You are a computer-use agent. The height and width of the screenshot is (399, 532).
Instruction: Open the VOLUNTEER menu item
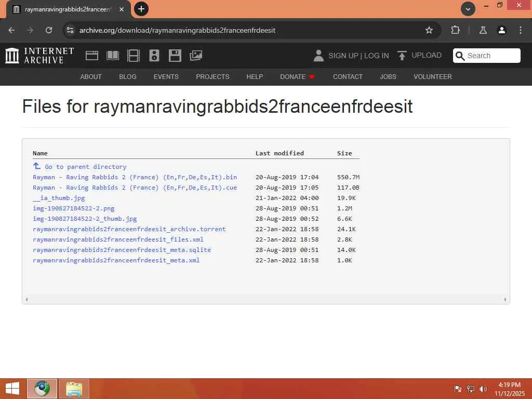[x=433, y=77]
